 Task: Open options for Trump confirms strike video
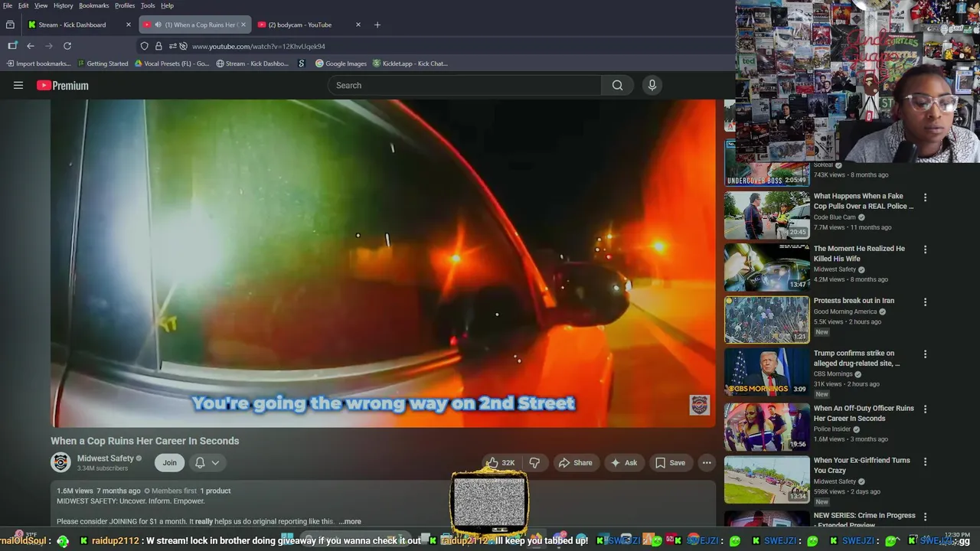coord(925,354)
